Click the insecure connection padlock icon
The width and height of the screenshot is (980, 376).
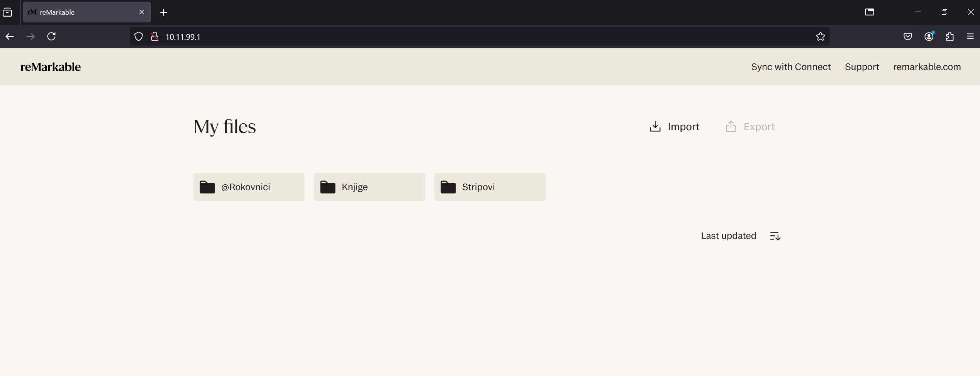tap(155, 37)
